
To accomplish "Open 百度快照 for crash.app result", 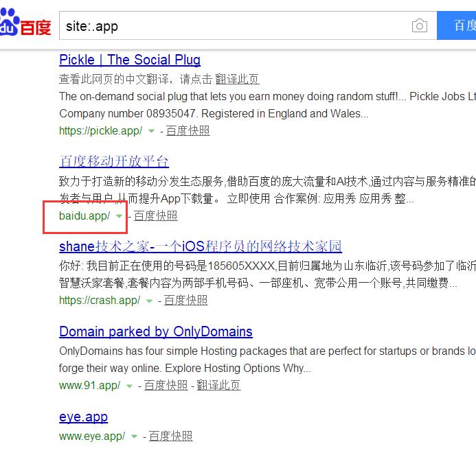I will [185, 301].
